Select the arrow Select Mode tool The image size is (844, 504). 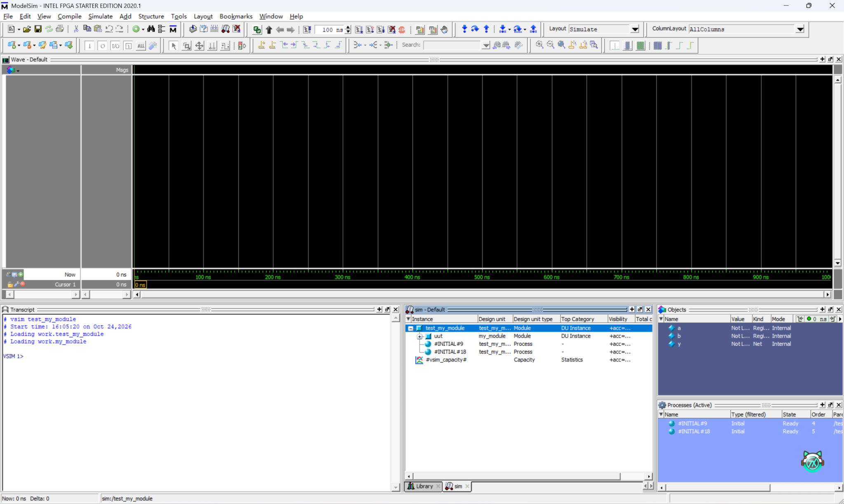(173, 45)
